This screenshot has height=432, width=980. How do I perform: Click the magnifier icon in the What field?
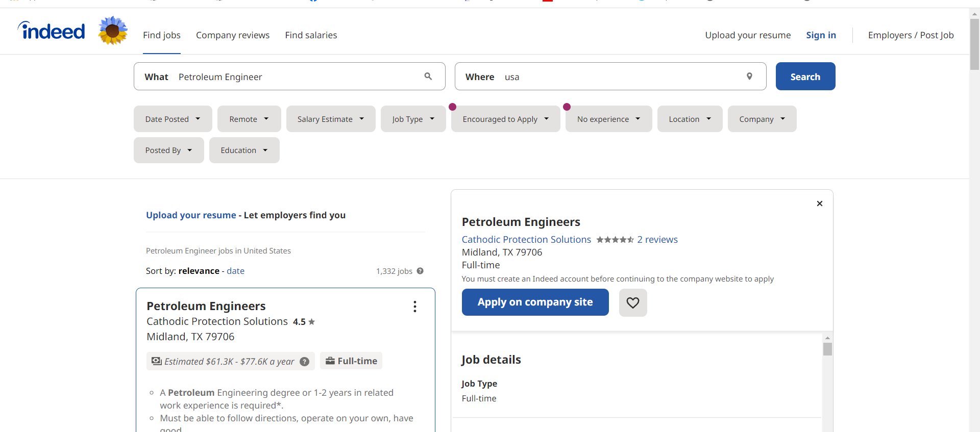(428, 76)
